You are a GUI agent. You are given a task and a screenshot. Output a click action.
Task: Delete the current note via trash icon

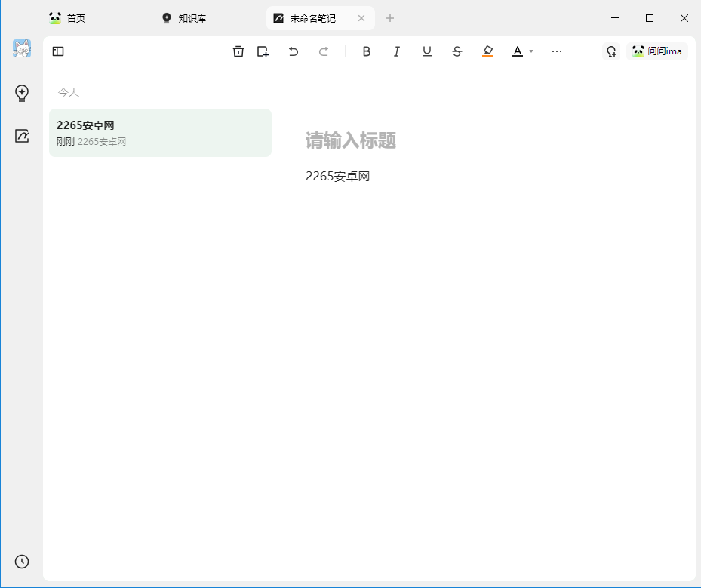(x=238, y=51)
